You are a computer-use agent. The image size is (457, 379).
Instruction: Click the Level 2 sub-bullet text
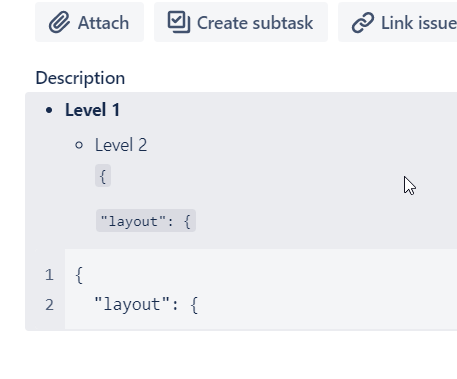pyautogui.click(x=121, y=145)
